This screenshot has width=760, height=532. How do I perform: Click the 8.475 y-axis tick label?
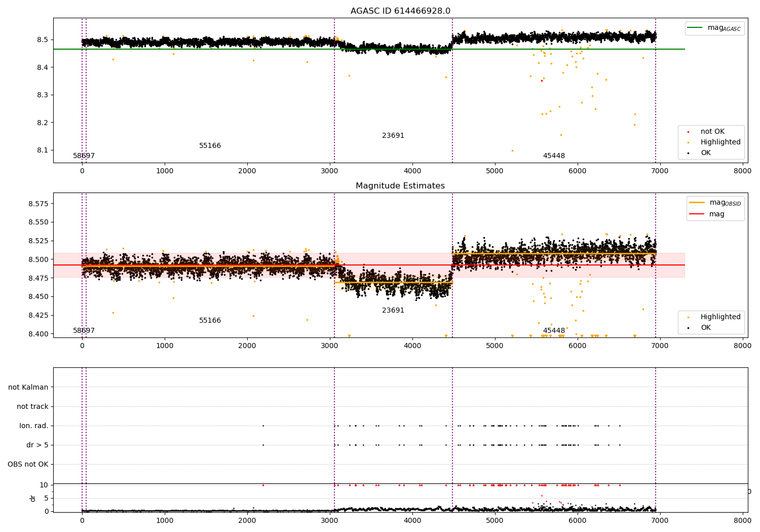(39, 278)
